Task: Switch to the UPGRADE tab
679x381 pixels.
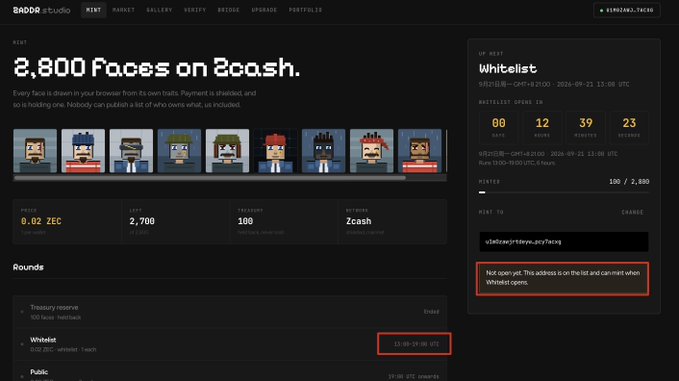Action: point(264,10)
